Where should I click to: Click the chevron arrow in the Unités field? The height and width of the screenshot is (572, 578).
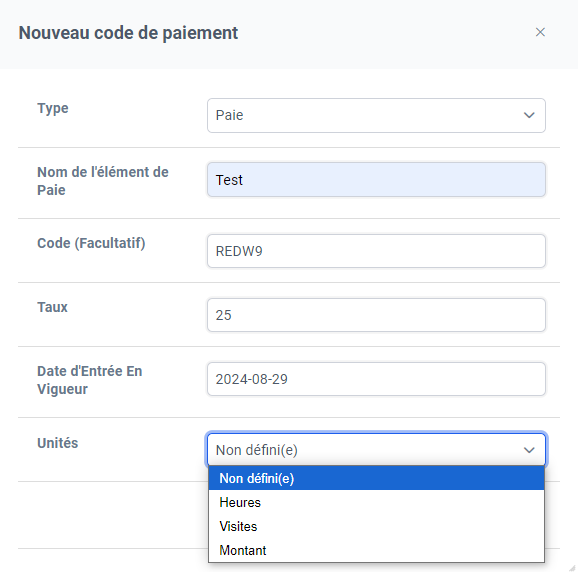click(529, 450)
